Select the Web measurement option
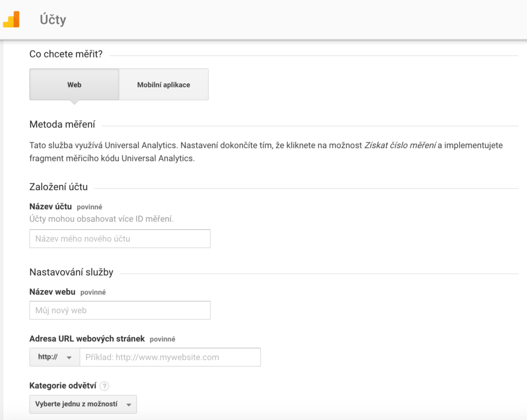 click(74, 85)
